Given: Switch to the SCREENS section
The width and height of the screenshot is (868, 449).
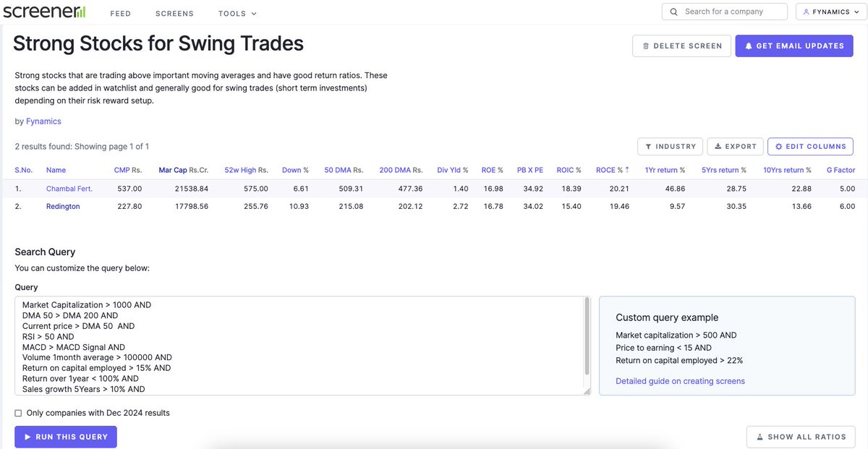Looking at the screenshot, I should (174, 13).
